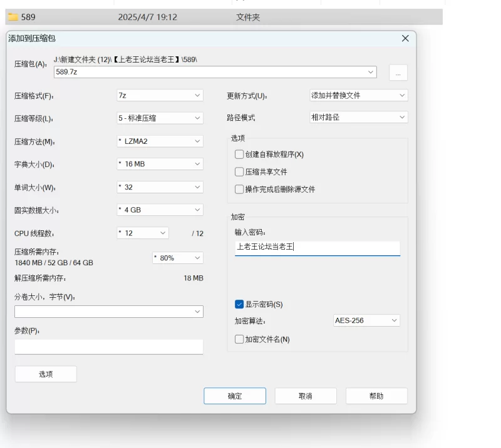
Task: Click the / 12 total threads text
Action: click(x=197, y=233)
